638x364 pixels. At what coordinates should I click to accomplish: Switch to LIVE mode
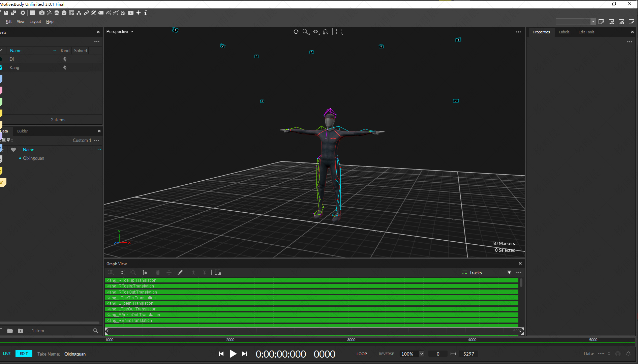coord(7,354)
